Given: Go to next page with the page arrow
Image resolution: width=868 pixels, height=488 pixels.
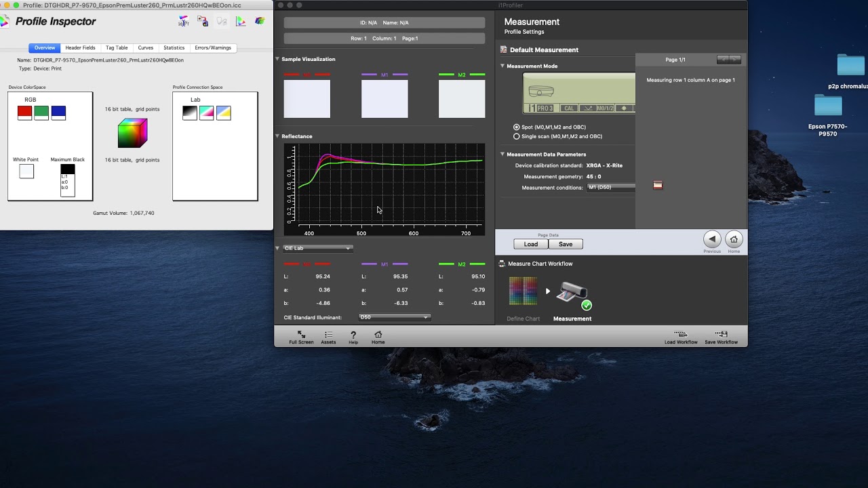Looking at the screenshot, I should pos(735,60).
